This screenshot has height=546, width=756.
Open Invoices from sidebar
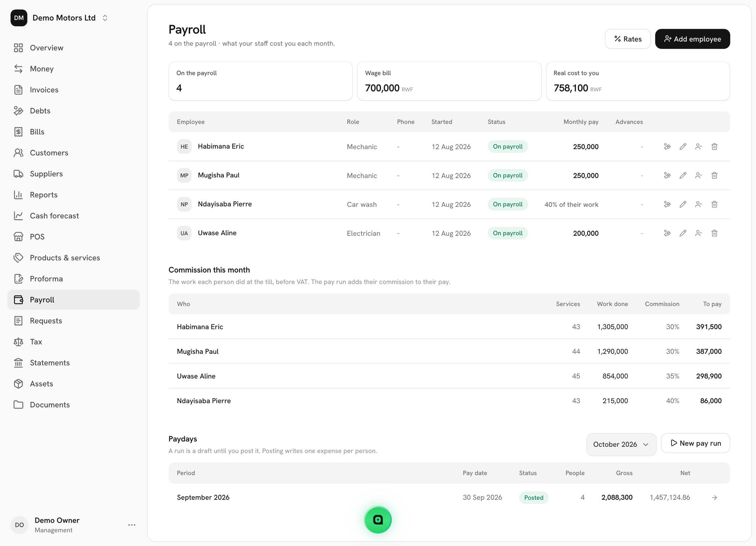73,90
